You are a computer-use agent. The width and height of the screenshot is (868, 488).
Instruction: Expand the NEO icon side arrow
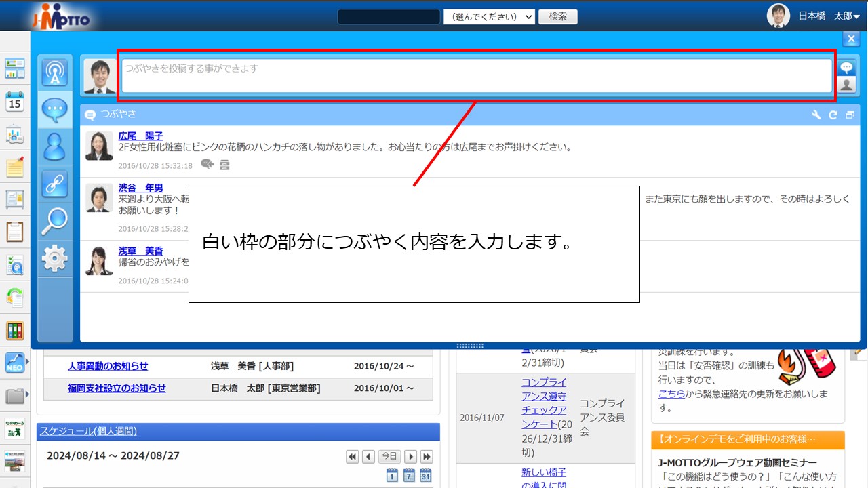coord(28,363)
